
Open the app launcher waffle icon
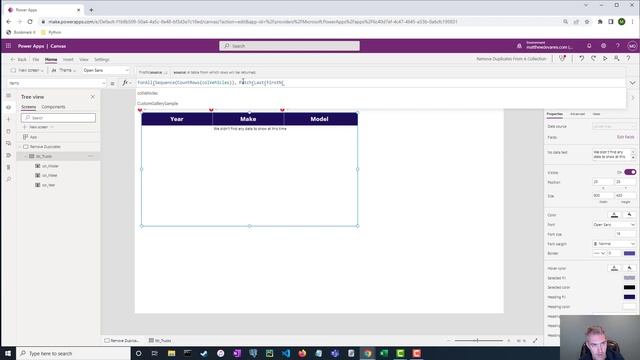point(8,46)
